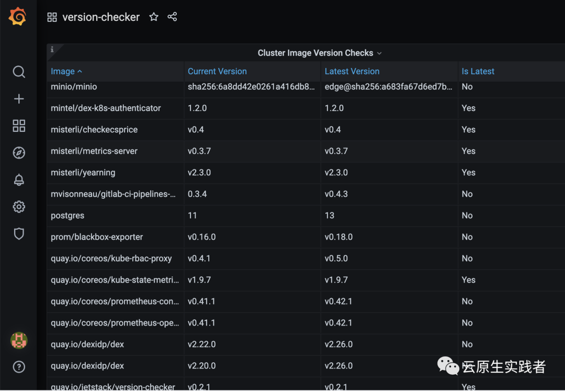Click blackbox-exporter latest version v0.18.0
The width and height of the screenshot is (565, 392).
[338, 237]
